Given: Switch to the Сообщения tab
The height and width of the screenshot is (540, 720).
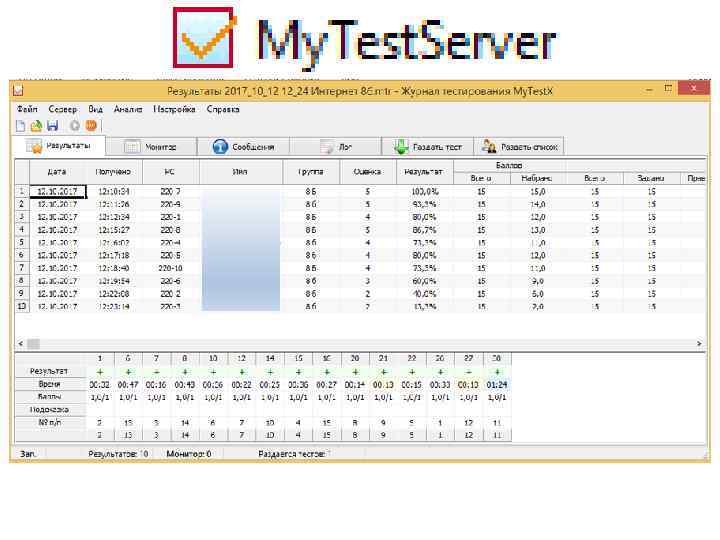Looking at the screenshot, I should tap(243, 147).
